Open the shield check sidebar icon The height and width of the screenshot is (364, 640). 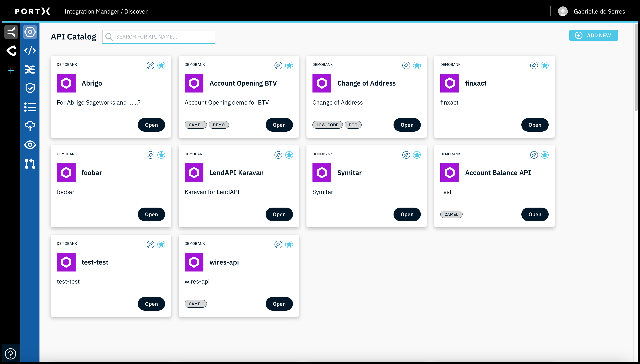30,88
